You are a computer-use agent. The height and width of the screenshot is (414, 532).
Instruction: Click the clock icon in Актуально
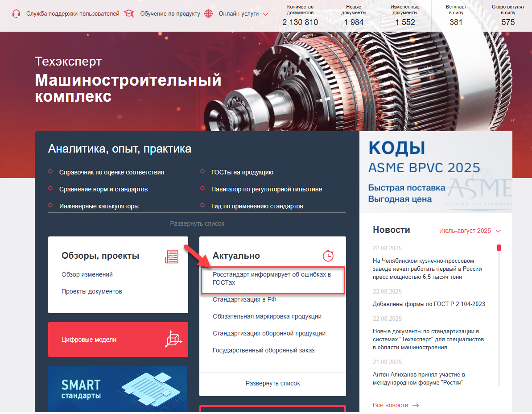tap(328, 256)
